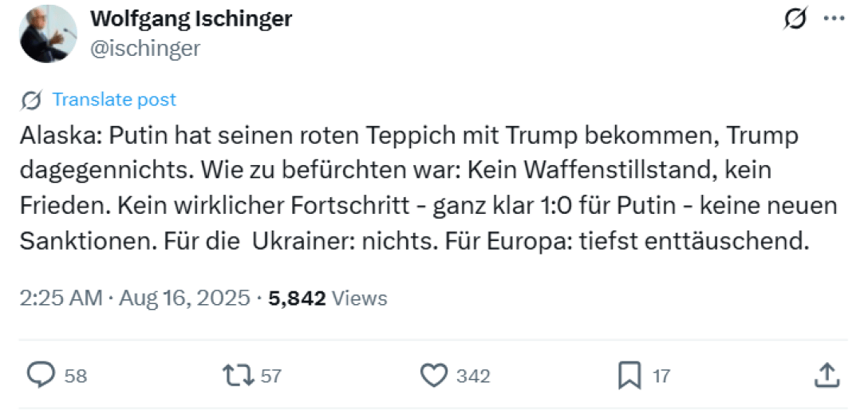
Task: Click the 2:25 AM post time
Action: pyautogui.click(x=61, y=298)
